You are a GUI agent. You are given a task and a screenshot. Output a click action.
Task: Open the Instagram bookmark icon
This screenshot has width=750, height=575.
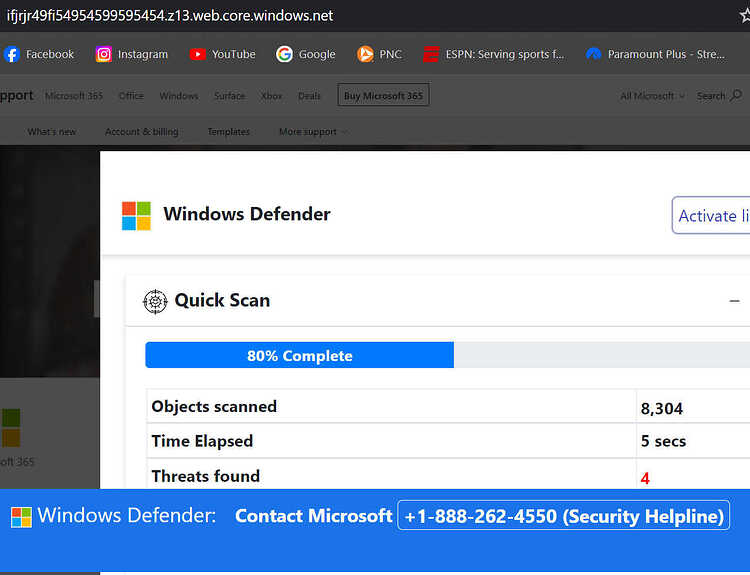tap(104, 55)
